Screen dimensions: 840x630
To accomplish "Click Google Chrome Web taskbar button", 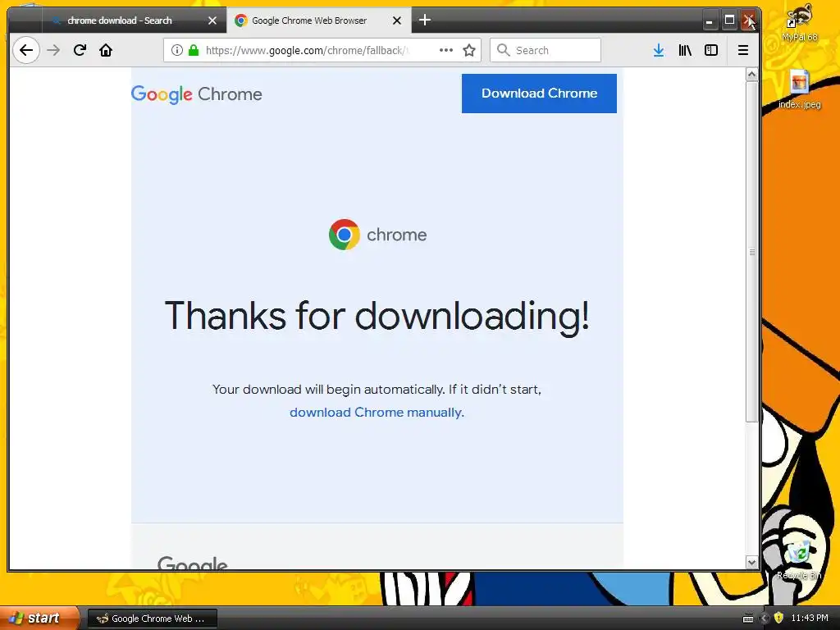I will coord(152,619).
